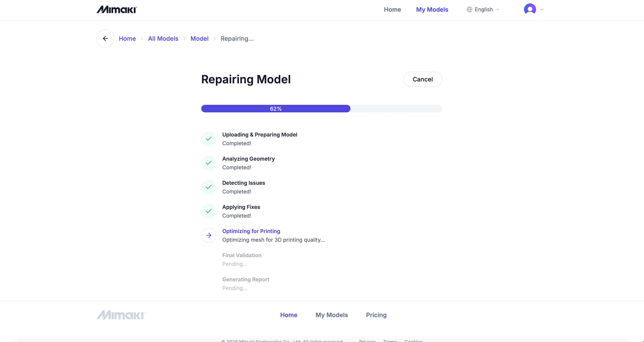Click the Detecting Issues checkmark icon
The height and width of the screenshot is (342, 644).
(x=209, y=187)
